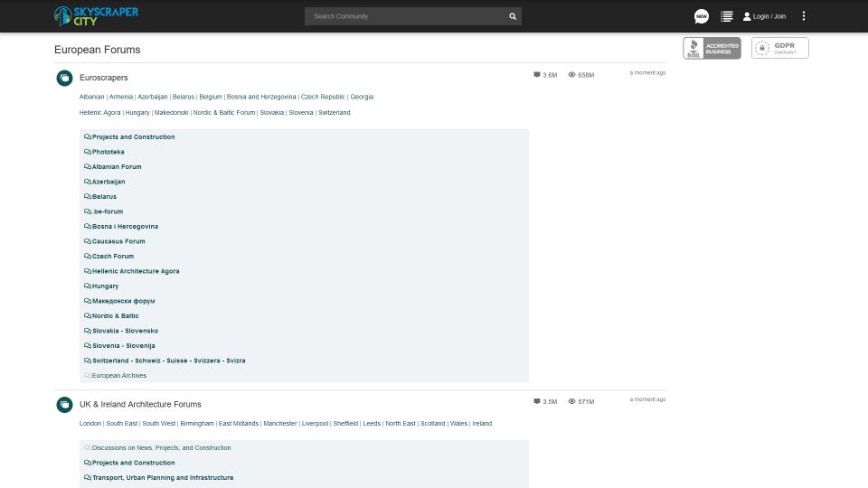The width and height of the screenshot is (868, 488).
Task: Open the Hellenic Agora quick link
Action: pos(99,113)
